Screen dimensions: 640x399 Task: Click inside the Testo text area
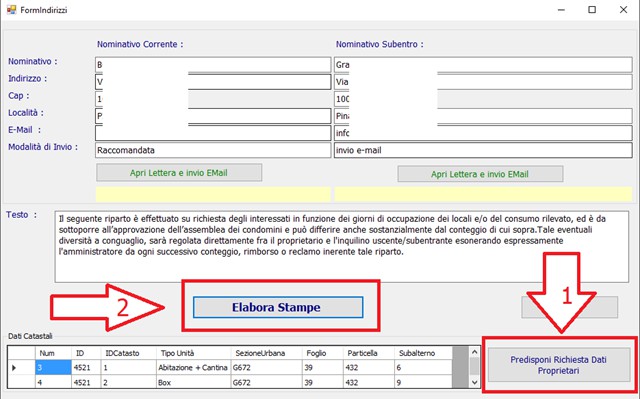[342, 246]
